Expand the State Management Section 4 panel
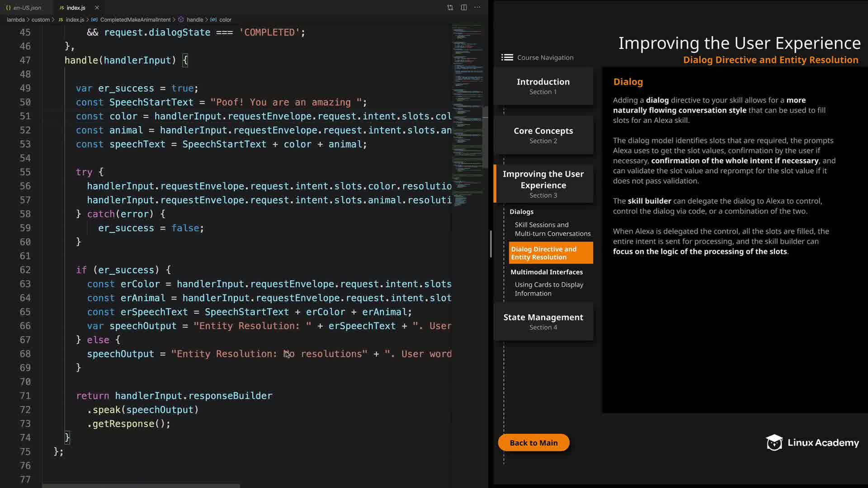 (x=543, y=321)
